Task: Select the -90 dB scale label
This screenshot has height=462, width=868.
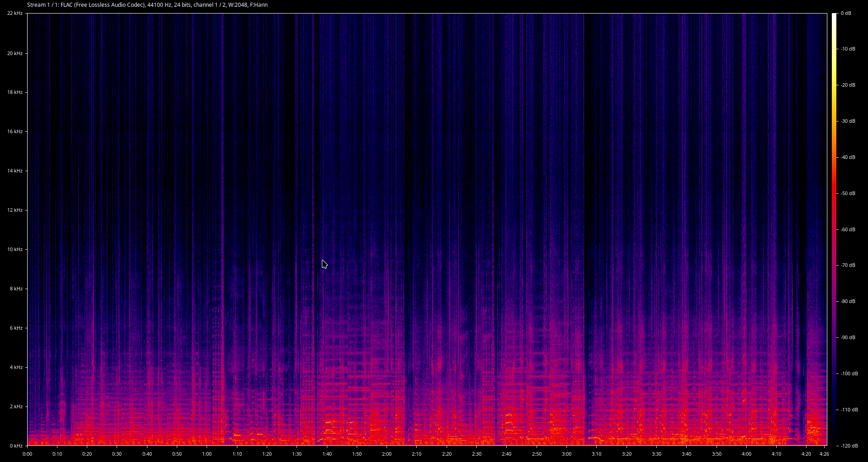Action: coord(848,337)
